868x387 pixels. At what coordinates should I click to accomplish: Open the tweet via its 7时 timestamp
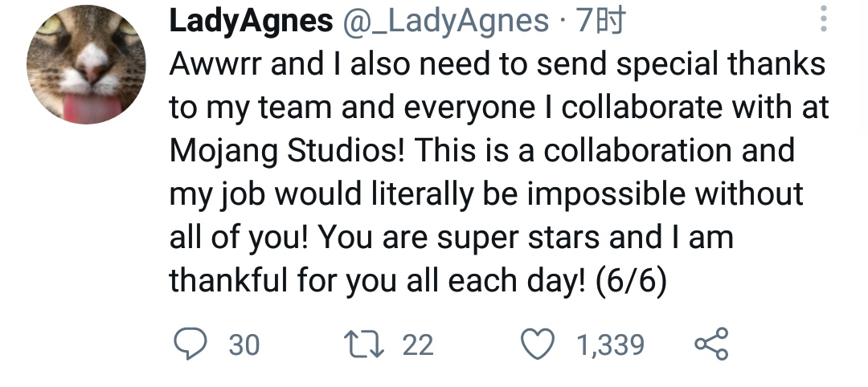click(600, 22)
